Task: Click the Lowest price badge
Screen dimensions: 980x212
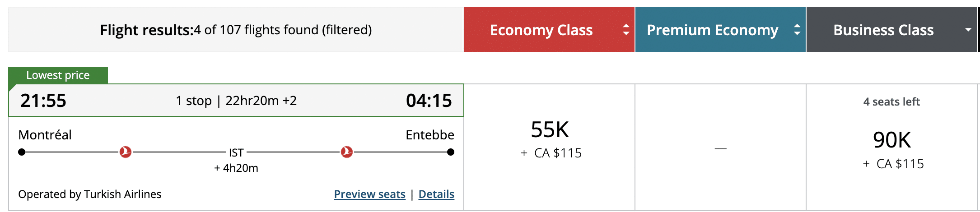Action: [58, 75]
